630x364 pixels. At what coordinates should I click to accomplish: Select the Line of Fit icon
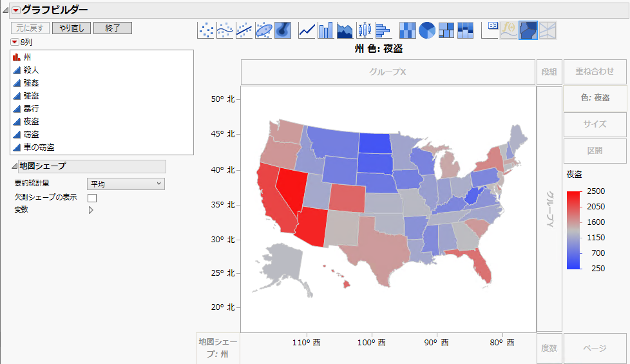point(244,30)
